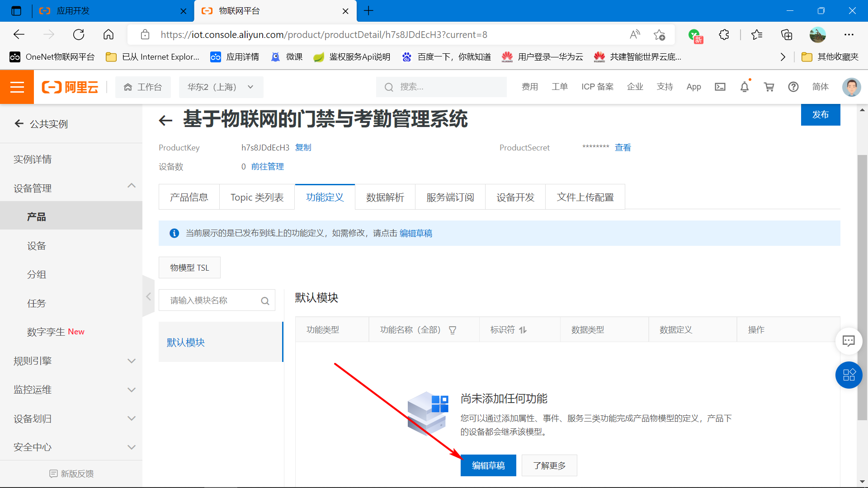Open the floating chat feedback icon
Screen dimensions: 868x488
[x=849, y=341]
